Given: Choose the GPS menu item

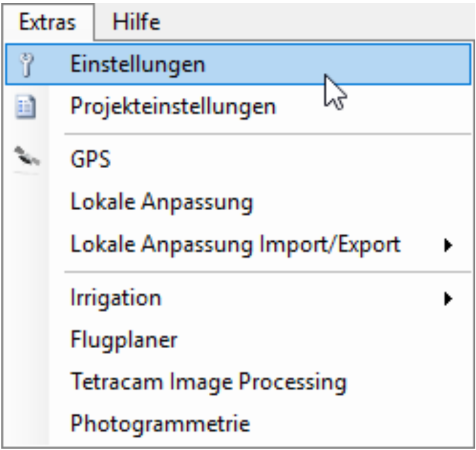Looking at the screenshot, I should 91,159.
